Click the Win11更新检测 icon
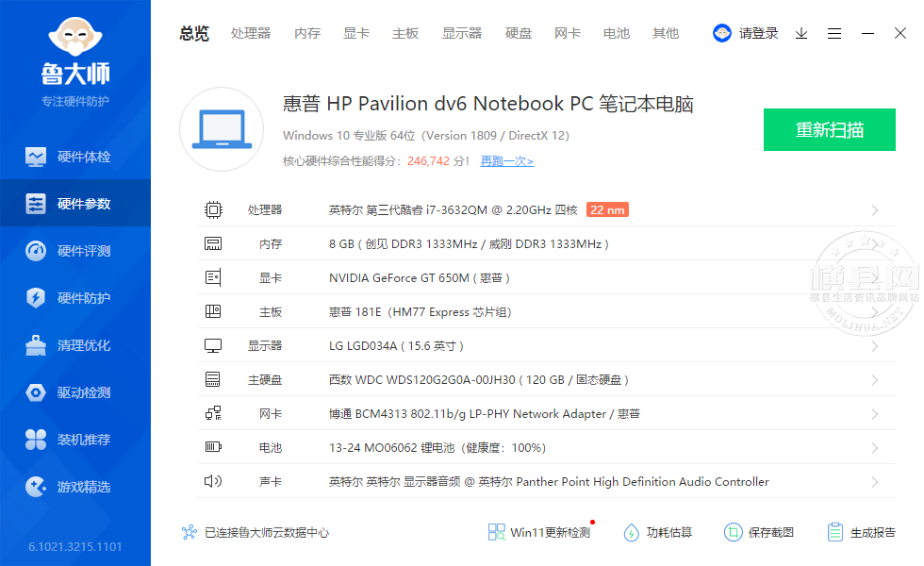Screen dimensions: 924x566 [497, 532]
